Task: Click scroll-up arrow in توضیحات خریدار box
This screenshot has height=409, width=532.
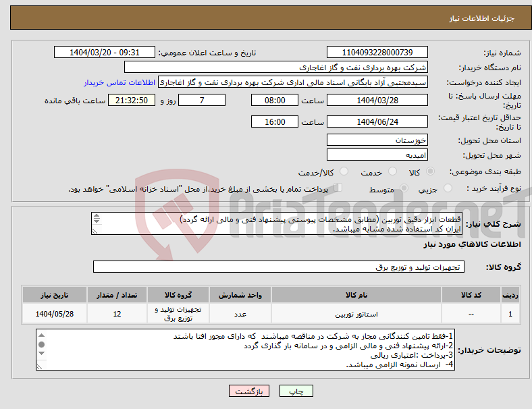Action: (41, 335)
